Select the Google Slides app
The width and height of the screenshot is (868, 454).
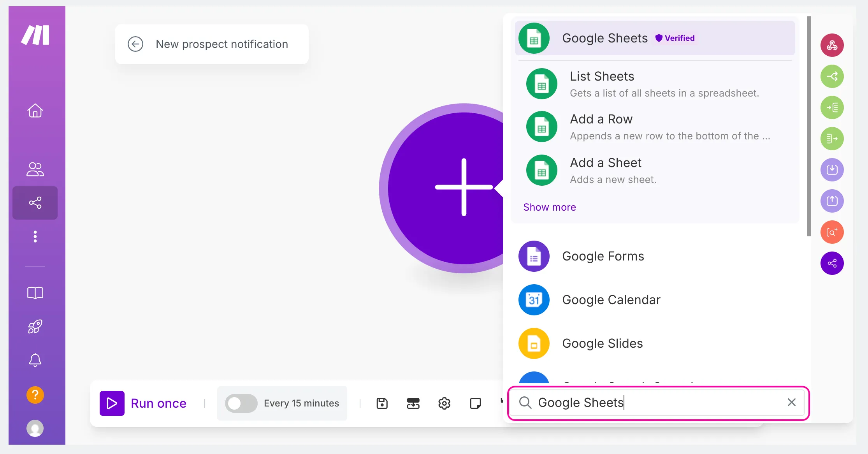pyautogui.click(x=655, y=343)
